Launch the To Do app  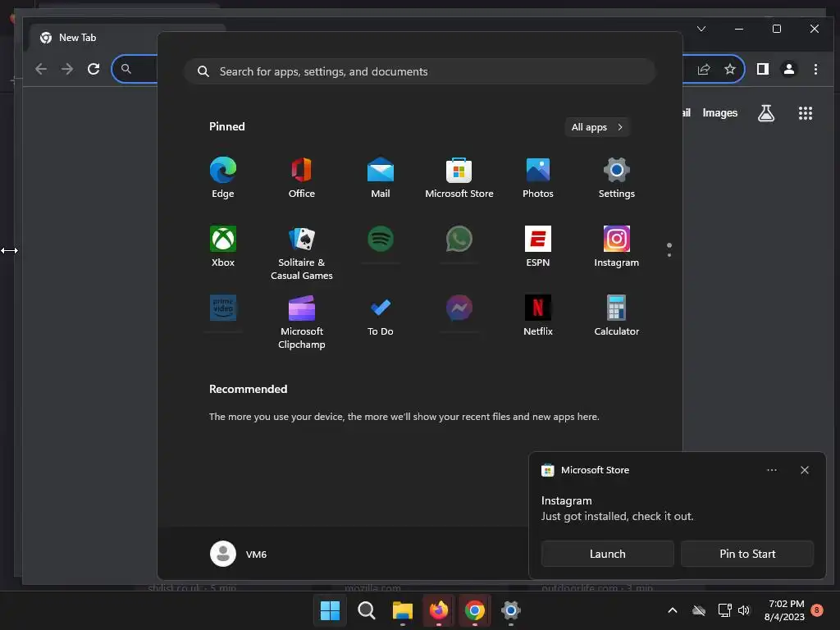[x=381, y=316]
